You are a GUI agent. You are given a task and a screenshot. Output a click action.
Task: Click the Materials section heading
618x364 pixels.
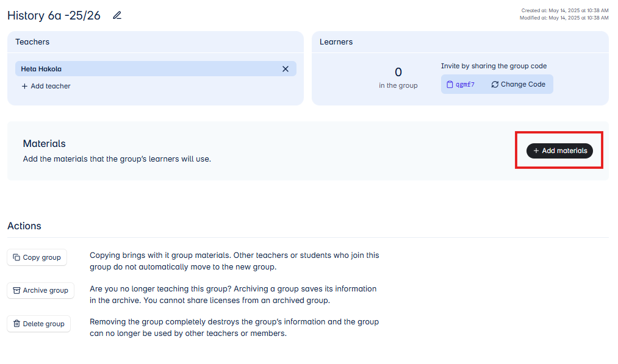pos(44,144)
